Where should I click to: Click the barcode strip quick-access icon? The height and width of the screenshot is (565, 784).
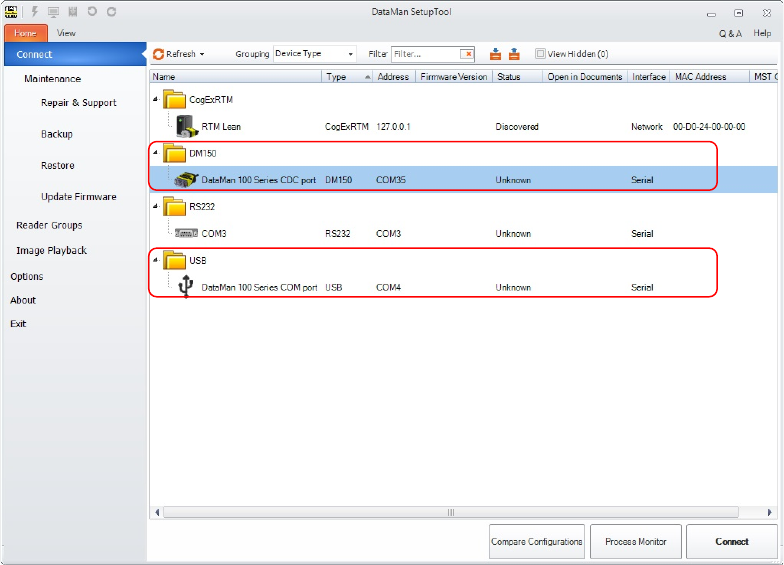click(72, 12)
